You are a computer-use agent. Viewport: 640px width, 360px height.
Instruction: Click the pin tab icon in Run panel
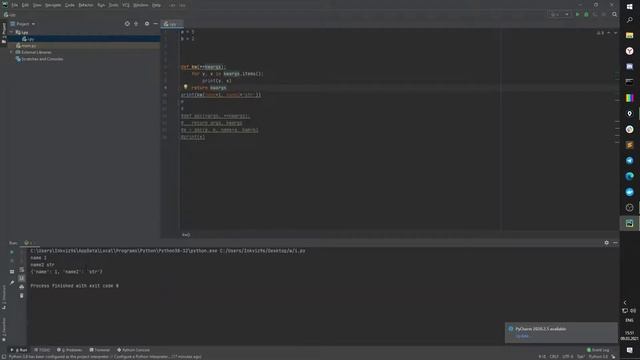pyautogui.click(x=12, y=282)
